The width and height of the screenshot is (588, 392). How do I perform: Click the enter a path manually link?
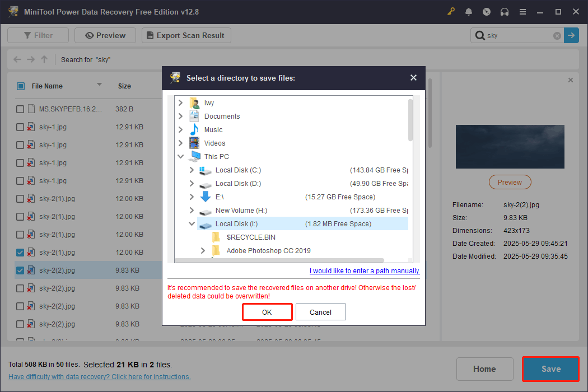click(x=364, y=270)
